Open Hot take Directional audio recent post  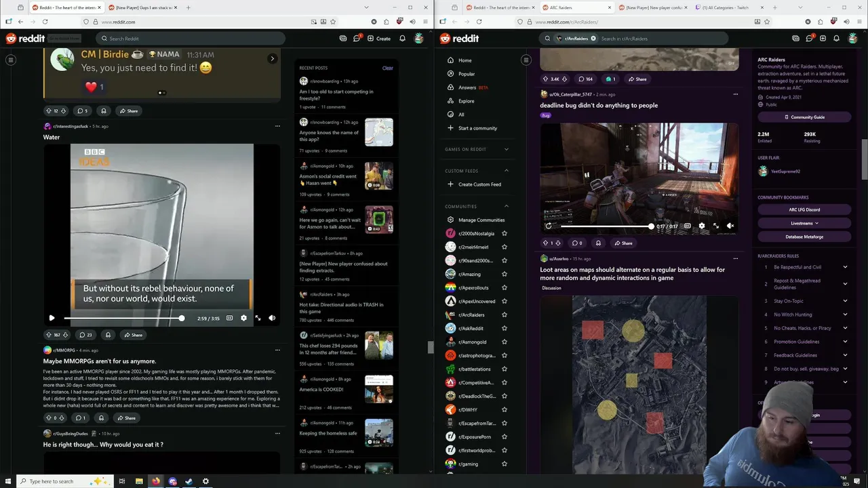point(342,308)
